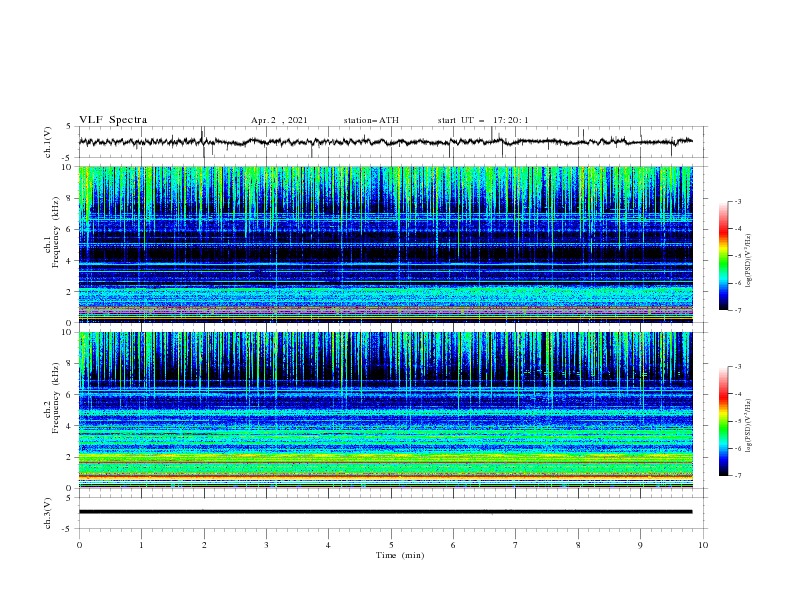Click the '-7' label on ch.2 colorbar
792x612 pixels.
pos(737,476)
